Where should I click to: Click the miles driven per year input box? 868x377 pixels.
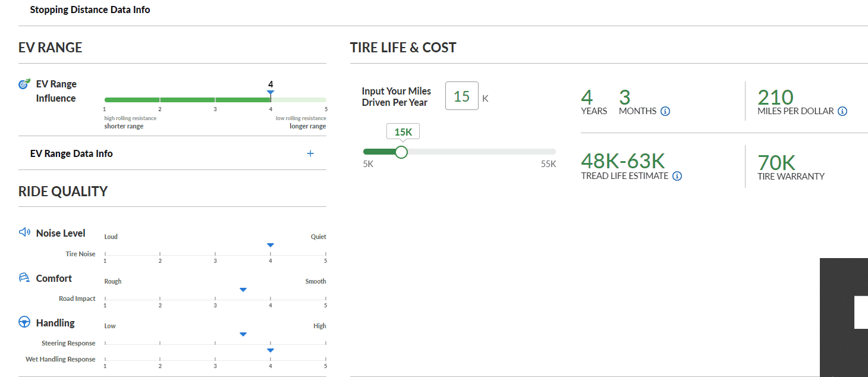tap(462, 96)
